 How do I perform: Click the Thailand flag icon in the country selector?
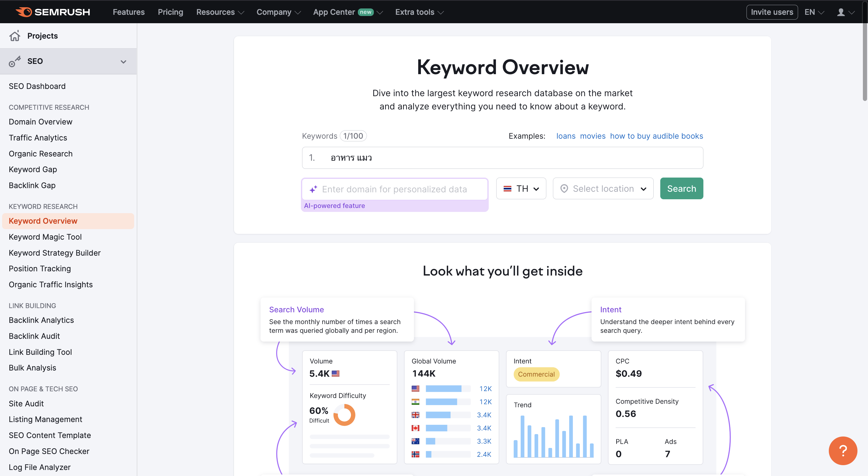[507, 189]
